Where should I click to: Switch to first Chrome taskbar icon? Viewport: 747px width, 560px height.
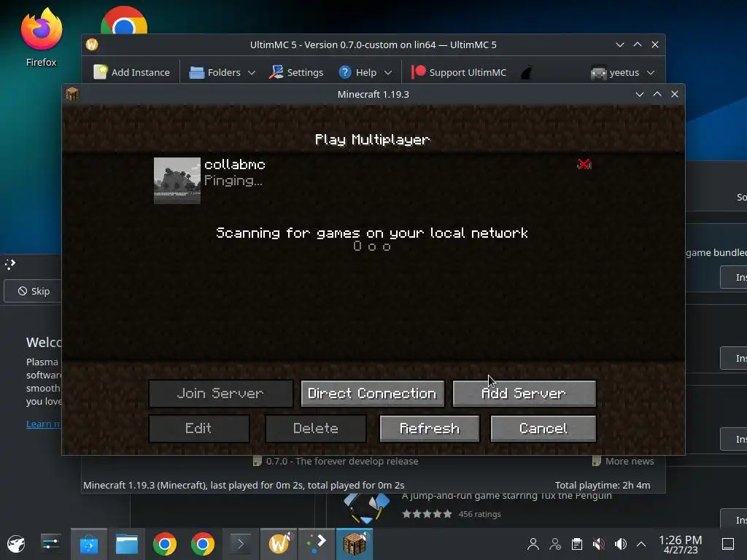click(x=165, y=544)
